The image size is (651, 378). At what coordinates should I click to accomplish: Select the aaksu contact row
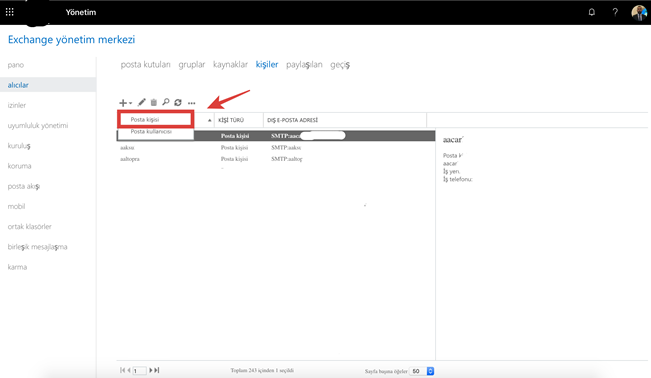tap(276, 147)
